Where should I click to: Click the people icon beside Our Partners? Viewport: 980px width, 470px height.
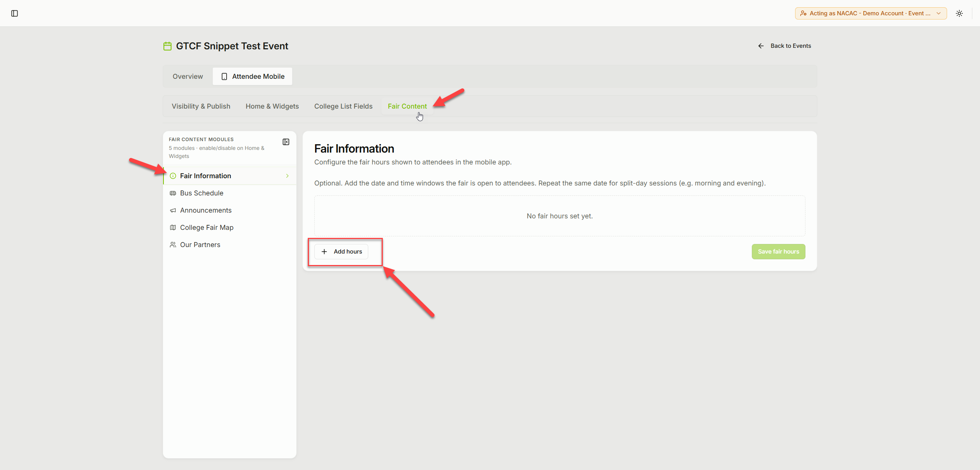(x=173, y=245)
